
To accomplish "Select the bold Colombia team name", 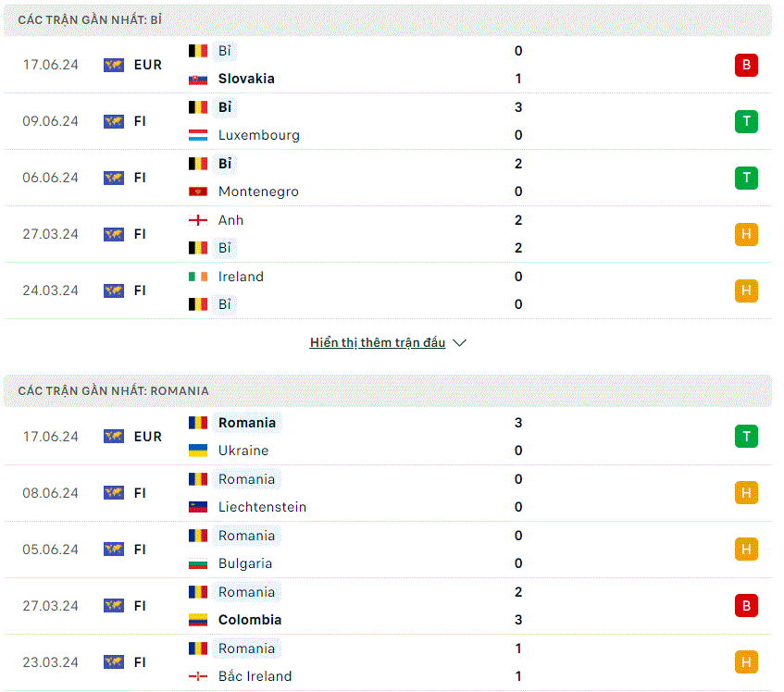I will click(x=250, y=620).
